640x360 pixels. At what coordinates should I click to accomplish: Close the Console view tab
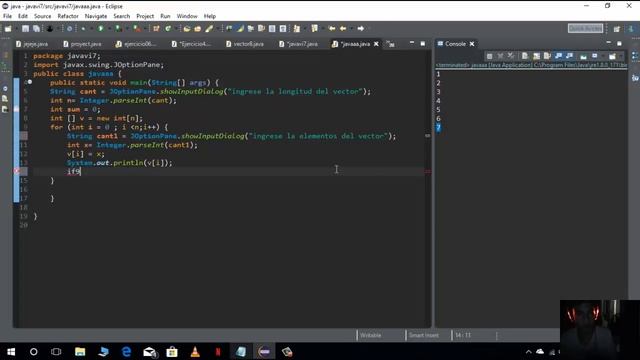click(x=472, y=44)
